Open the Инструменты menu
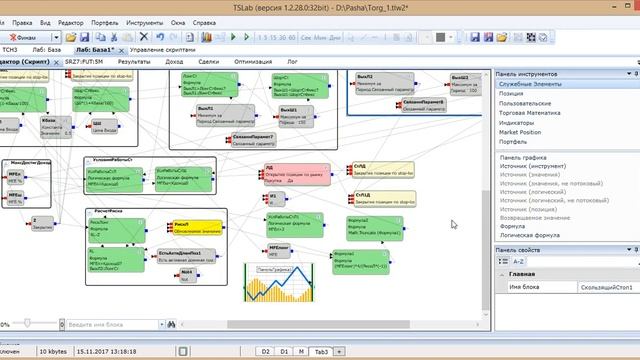 pyautogui.click(x=144, y=23)
